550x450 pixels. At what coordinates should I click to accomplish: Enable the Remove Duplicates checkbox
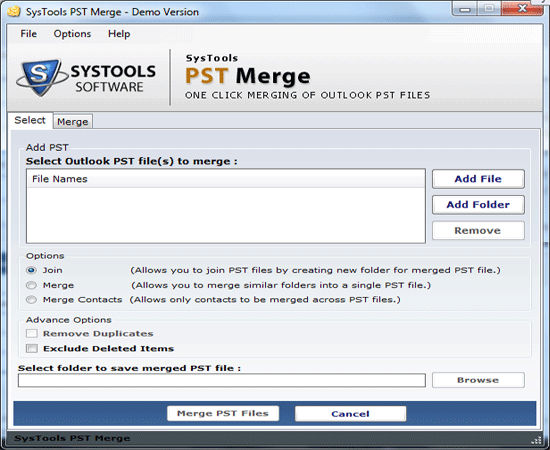(x=32, y=334)
